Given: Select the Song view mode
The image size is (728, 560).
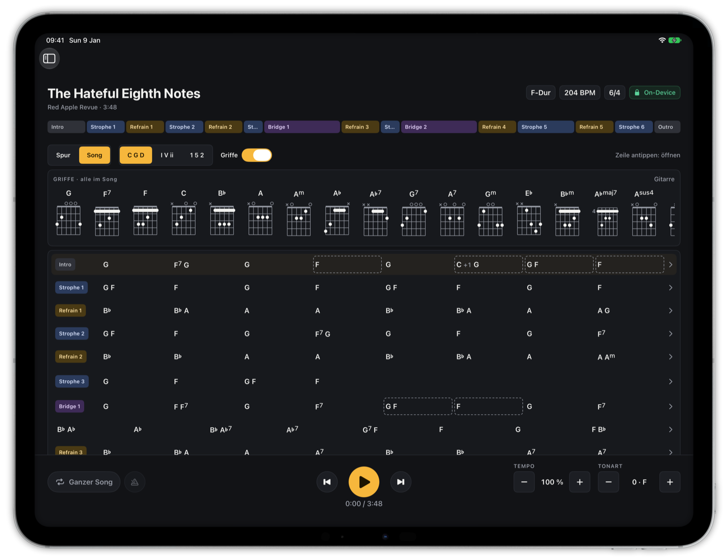Looking at the screenshot, I should 95,155.
